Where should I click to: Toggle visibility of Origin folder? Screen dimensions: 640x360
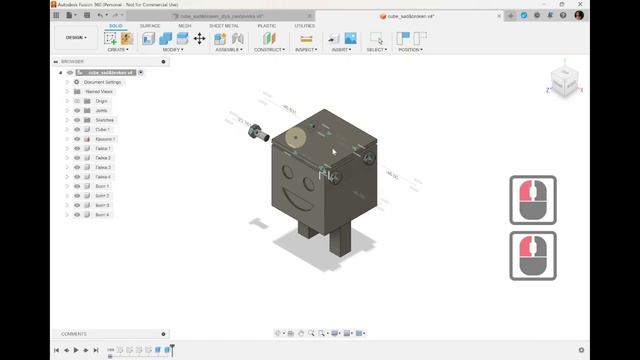(77, 101)
